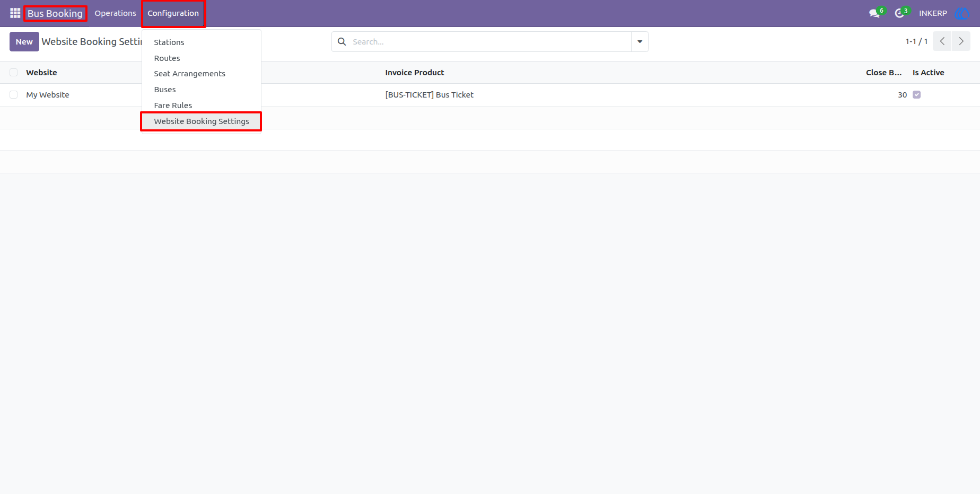Open the apps grid home menu icon
980x494 pixels.
tap(15, 13)
